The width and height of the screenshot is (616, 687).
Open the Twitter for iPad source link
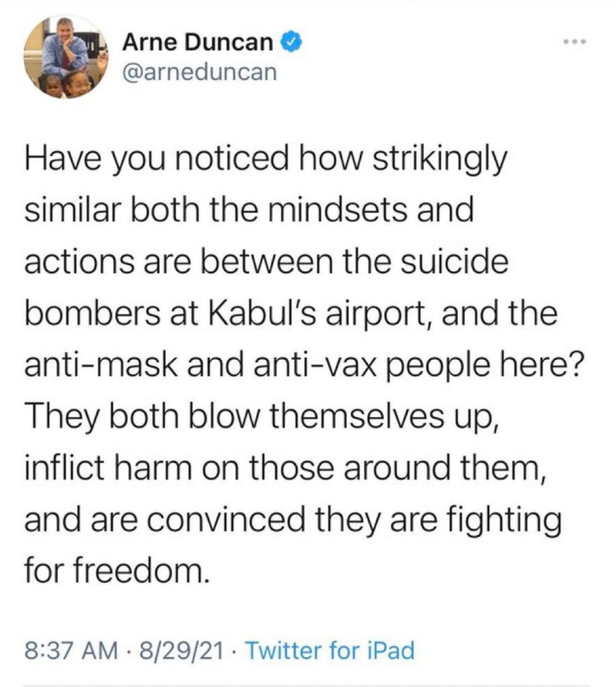[x=330, y=650]
